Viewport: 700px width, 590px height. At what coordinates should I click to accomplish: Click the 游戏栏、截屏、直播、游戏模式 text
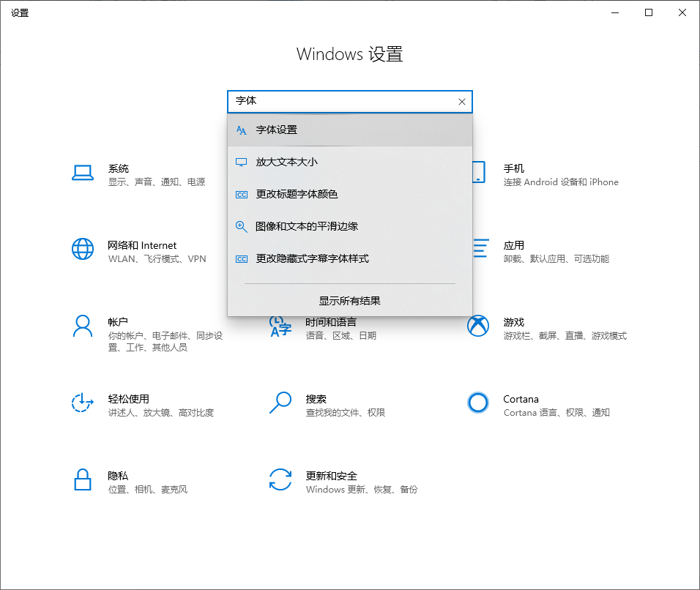(565, 336)
